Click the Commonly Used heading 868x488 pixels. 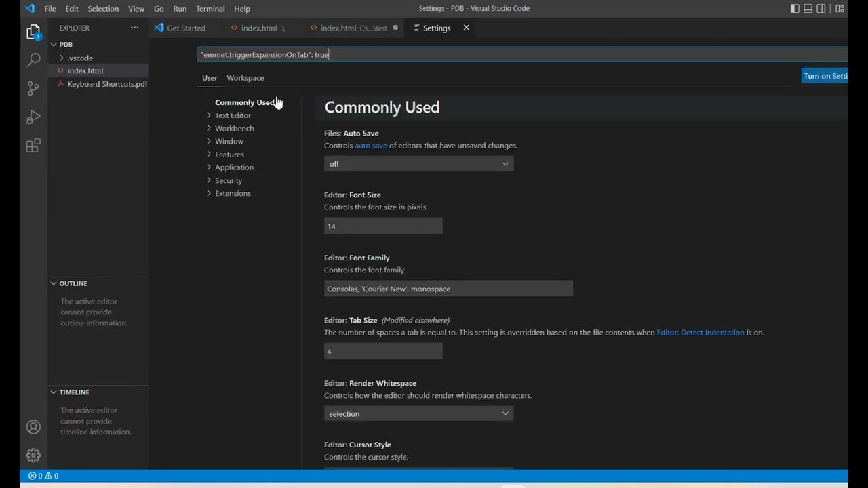pyautogui.click(x=382, y=107)
